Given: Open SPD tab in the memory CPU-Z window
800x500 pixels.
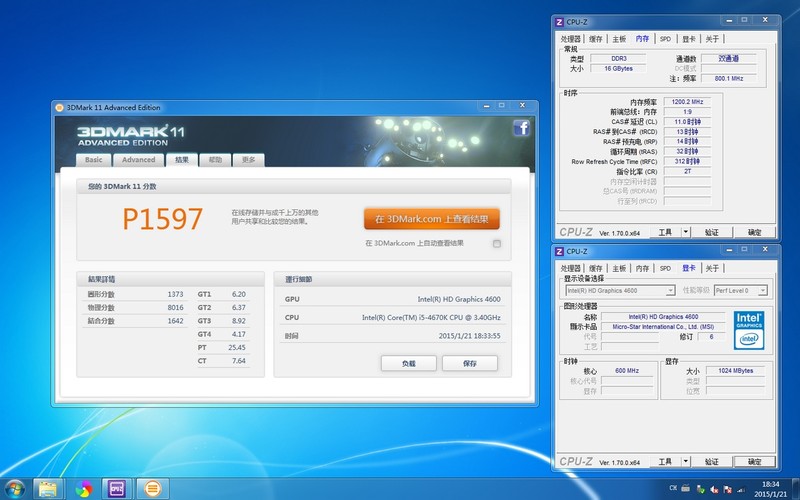Looking at the screenshot, I should (x=664, y=39).
